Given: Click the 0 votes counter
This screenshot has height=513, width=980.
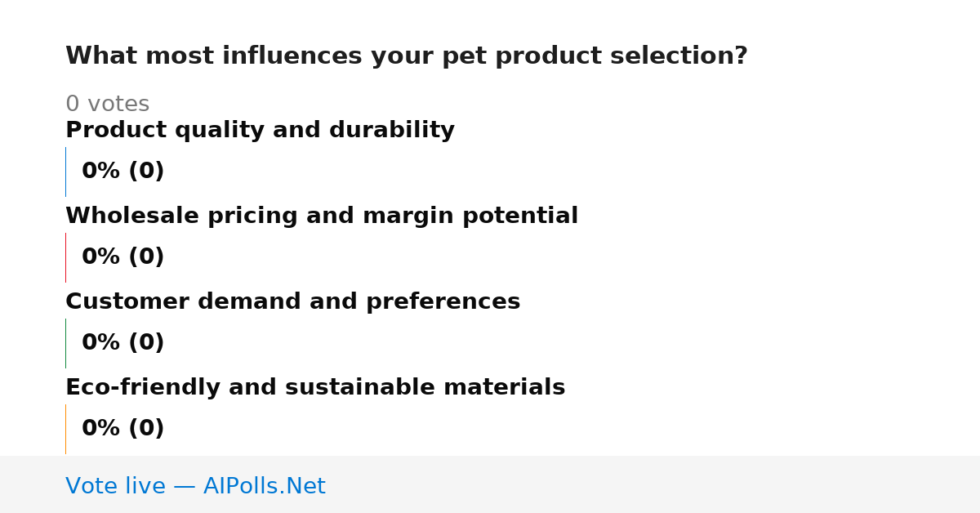Looking at the screenshot, I should 107,105.
